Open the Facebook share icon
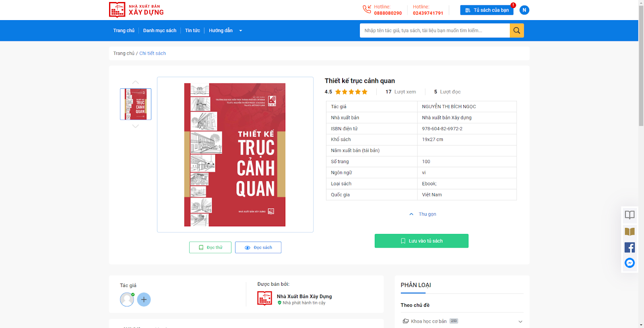Viewport: 644px width, 328px height. [630, 247]
